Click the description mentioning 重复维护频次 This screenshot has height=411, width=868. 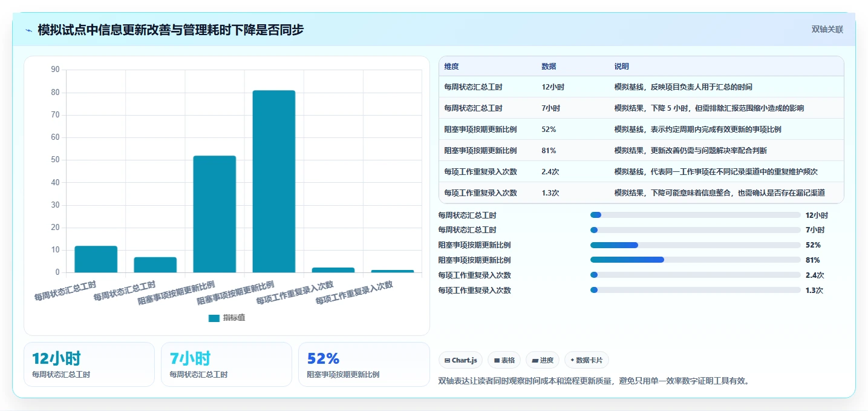[716, 172]
